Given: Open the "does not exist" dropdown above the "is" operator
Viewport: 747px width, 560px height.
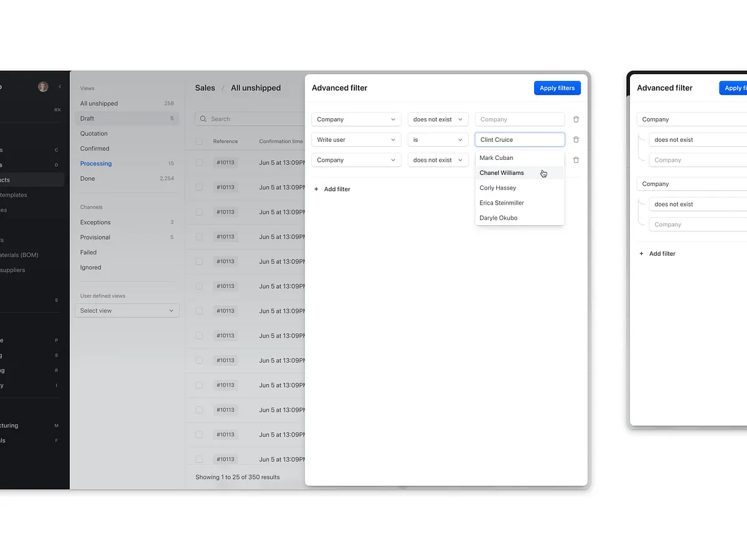Looking at the screenshot, I should [x=438, y=119].
